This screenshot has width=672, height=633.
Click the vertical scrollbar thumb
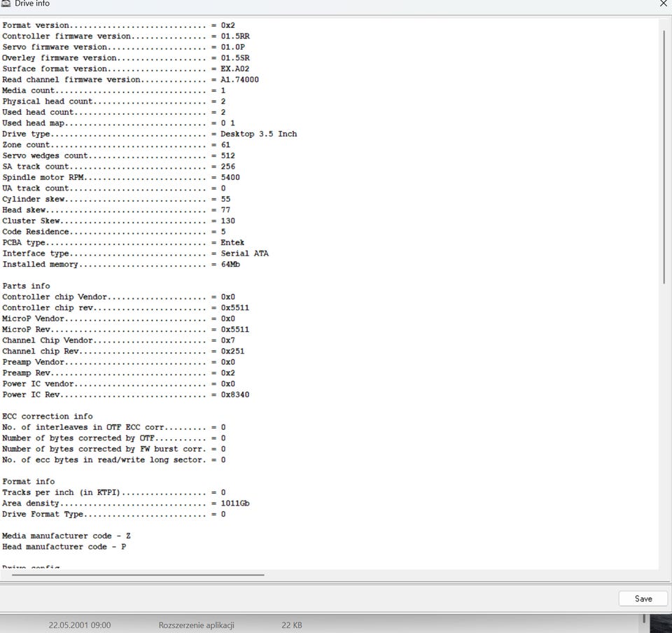(x=664, y=156)
